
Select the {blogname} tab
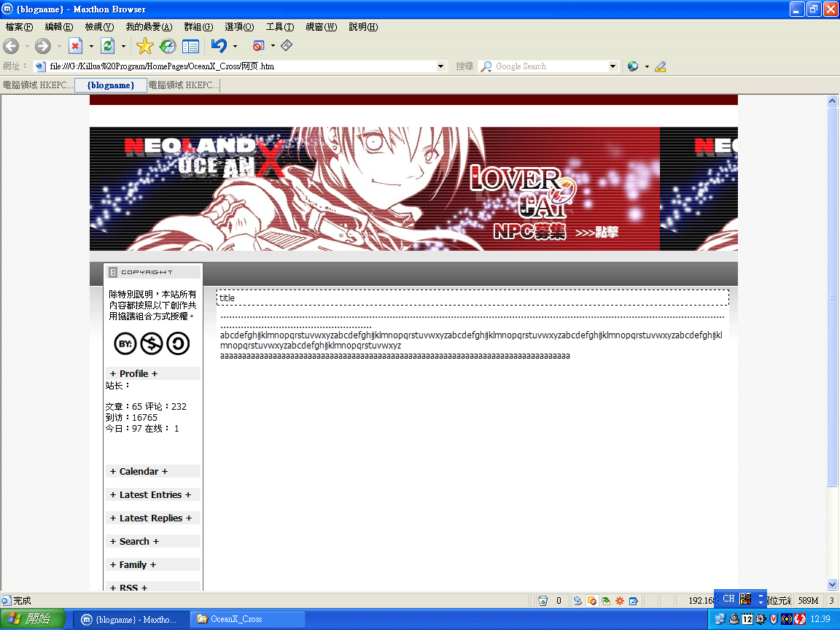click(x=111, y=85)
